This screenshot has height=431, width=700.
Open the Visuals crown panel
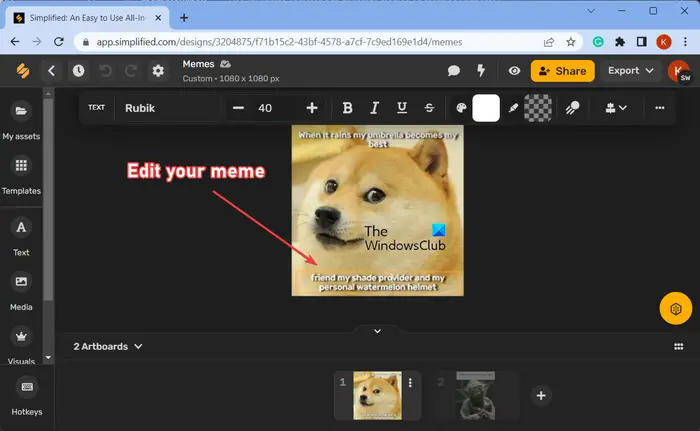(21, 345)
